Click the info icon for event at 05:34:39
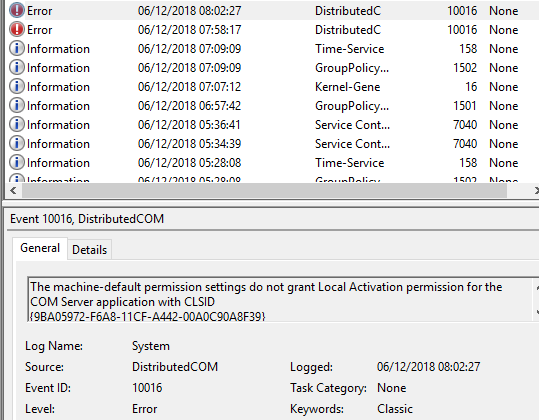The width and height of the screenshot is (539, 420). [x=17, y=143]
